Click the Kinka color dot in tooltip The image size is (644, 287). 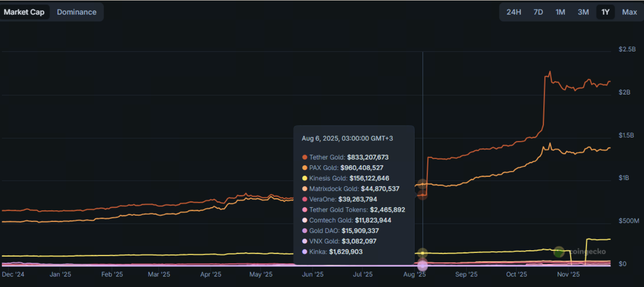[305, 252]
